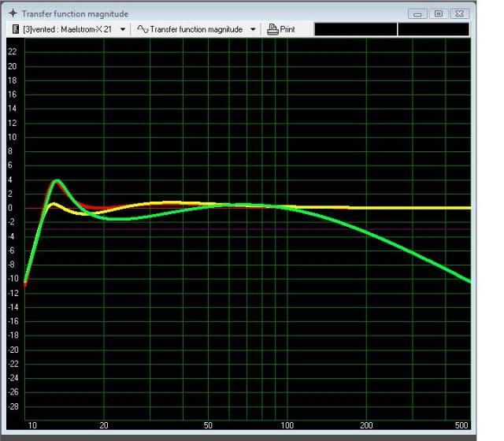Viewport: 504px width, 441px height.
Task: Click the Transfer function magnitude window title text
Action: coord(75,14)
